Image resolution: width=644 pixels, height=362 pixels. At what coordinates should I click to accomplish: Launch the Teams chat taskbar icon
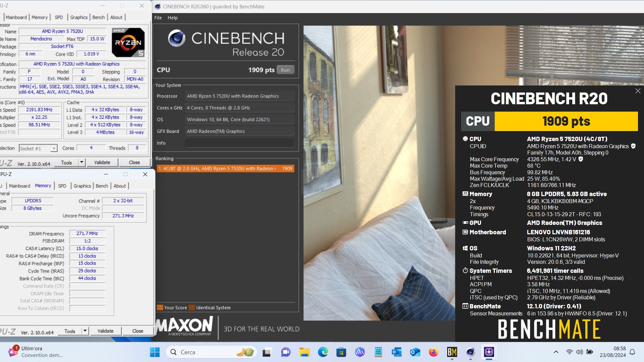(x=286, y=352)
